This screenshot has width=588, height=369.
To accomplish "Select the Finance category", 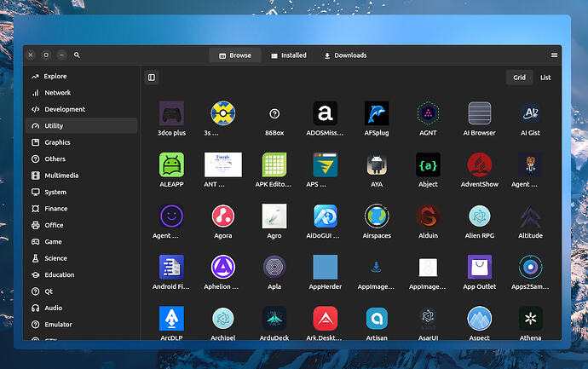I will tap(81, 209).
